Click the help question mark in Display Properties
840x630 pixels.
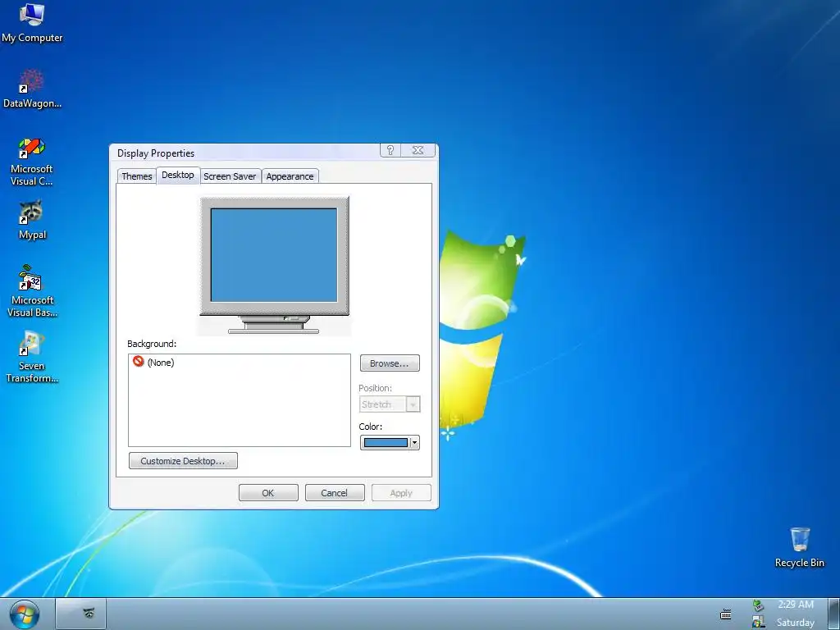coord(390,151)
